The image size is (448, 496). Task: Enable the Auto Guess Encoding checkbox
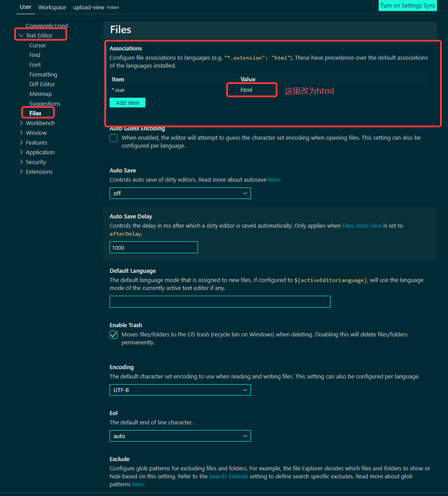coord(114,138)
